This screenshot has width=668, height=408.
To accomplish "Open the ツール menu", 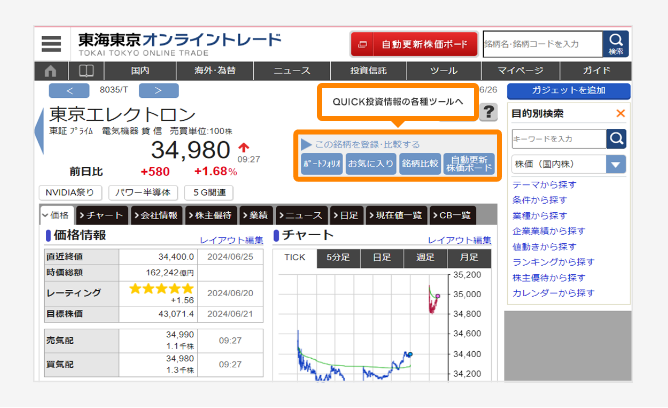I will (x=444, y=71).
